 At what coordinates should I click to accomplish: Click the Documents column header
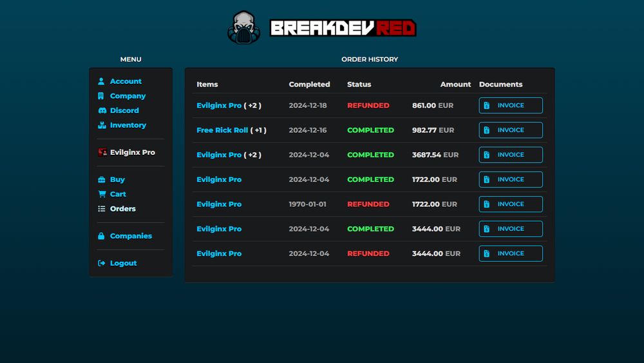(x=500, y=84)
